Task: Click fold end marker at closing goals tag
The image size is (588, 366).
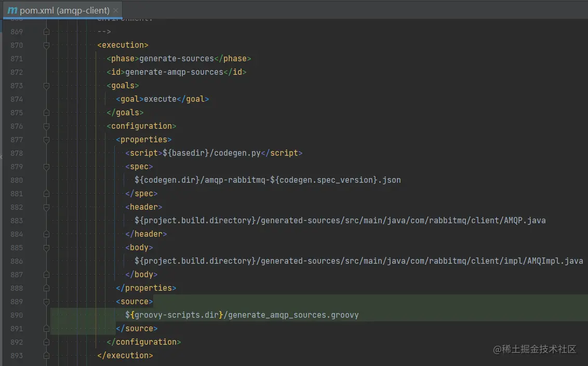Action: (46, 113)
